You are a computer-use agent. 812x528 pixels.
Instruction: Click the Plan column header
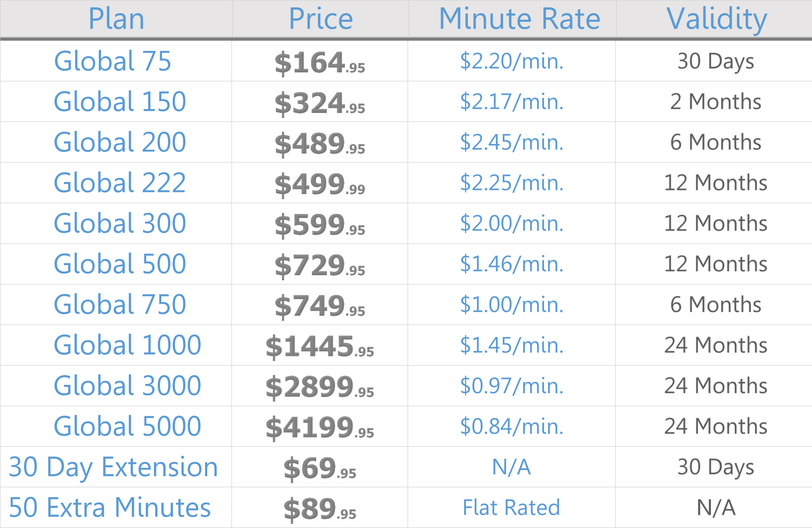[116, 19]
